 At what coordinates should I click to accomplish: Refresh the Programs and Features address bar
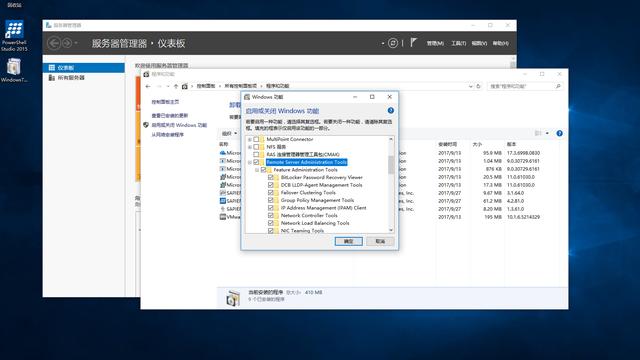478,86
